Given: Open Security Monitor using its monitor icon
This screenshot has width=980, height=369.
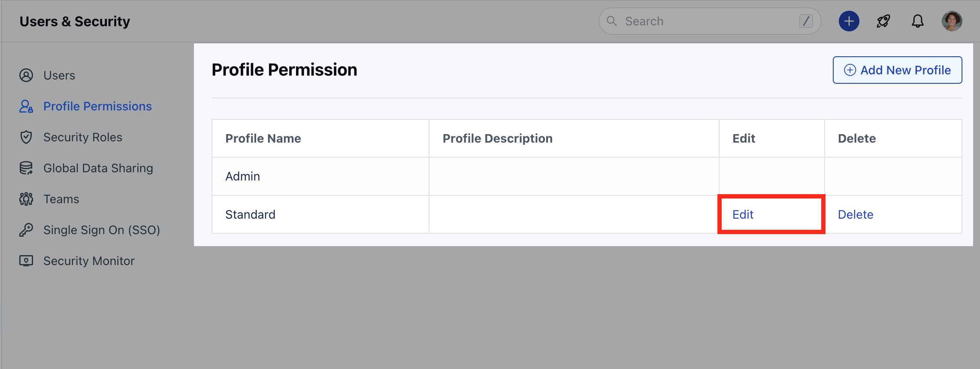Looking at the screenshot, I should (x=26, y=261).
